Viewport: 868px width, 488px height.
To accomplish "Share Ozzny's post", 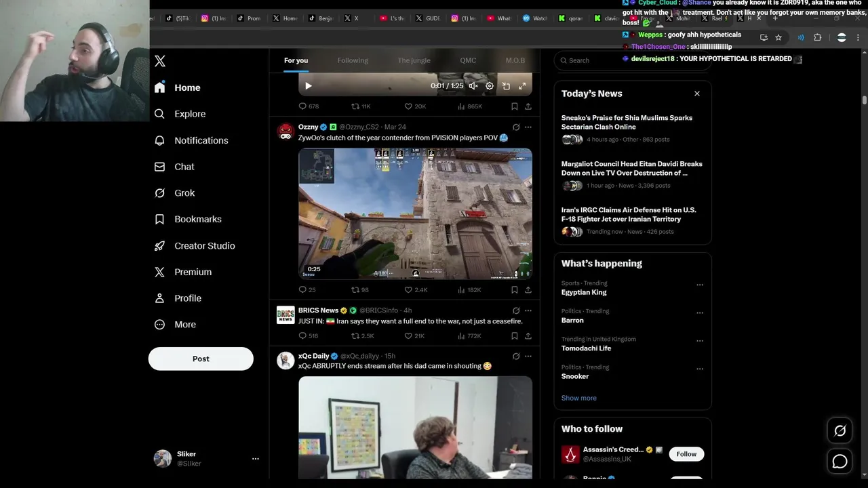I will click(x=528, y=289).
